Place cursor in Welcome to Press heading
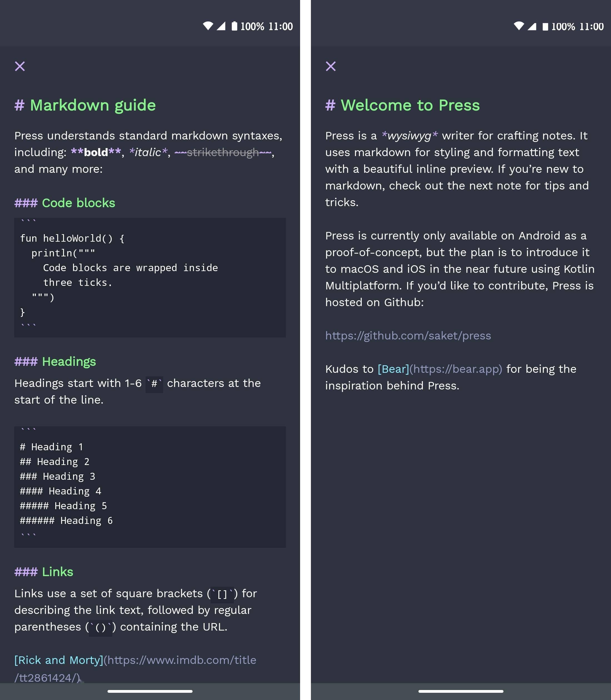The height and width of the screenshot is (700, 611). (x=410, y=105)
